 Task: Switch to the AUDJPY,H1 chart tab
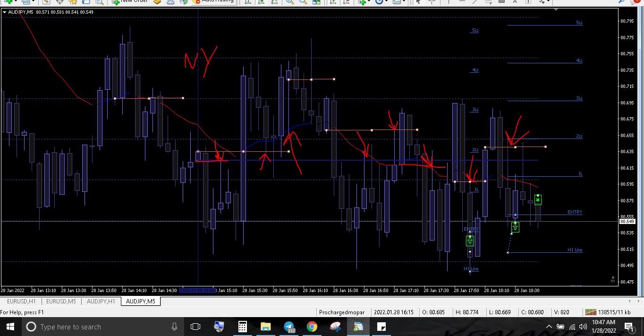click(101, 301)
